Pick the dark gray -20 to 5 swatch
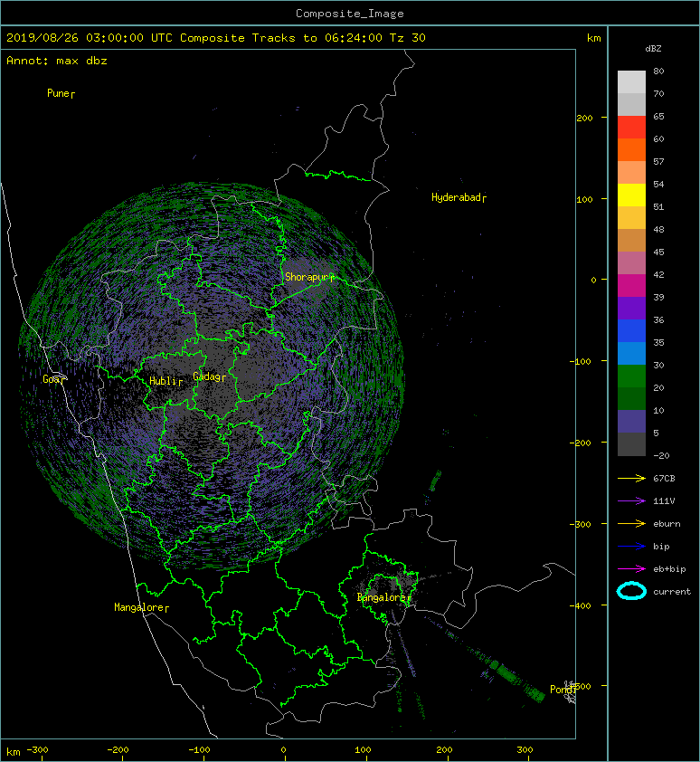The image size is (700, 762). coord(631,444)
